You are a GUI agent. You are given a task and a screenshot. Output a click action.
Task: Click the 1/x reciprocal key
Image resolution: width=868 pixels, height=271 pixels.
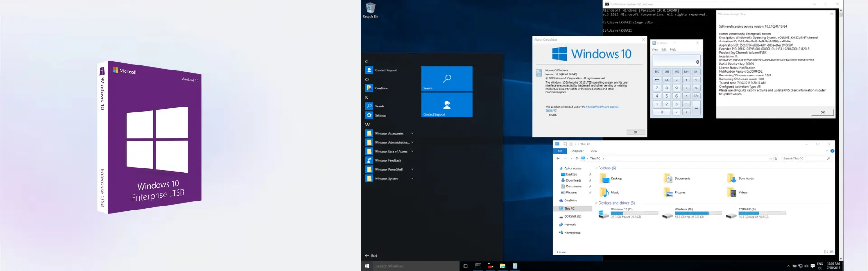[x=696, y=96]
